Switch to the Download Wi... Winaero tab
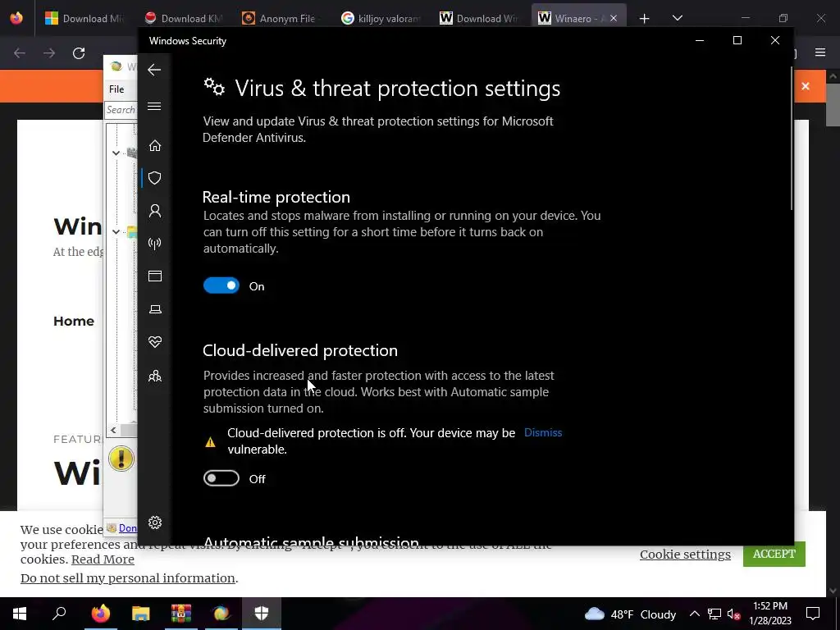840x630 pixels. click(x=478, y=18)
